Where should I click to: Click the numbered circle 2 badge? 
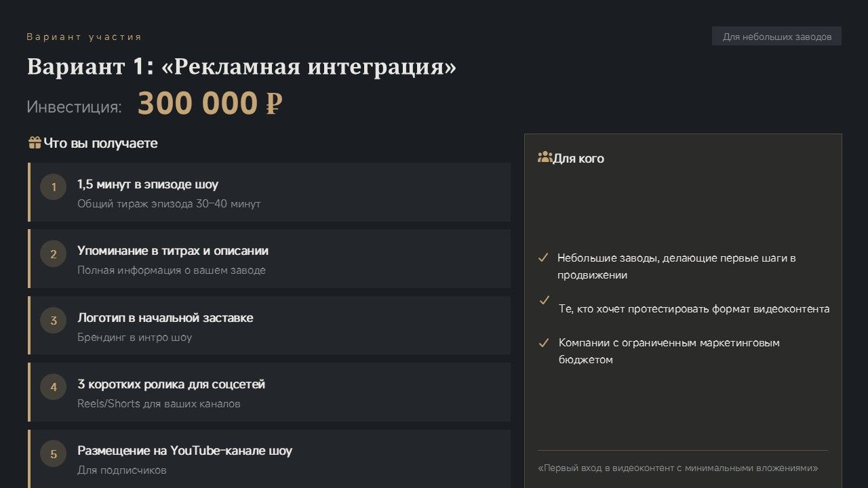(x=54, y=254)
